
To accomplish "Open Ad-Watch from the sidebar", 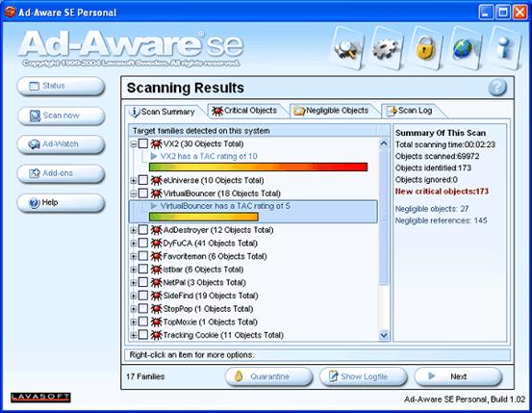I will pos(61,144).
